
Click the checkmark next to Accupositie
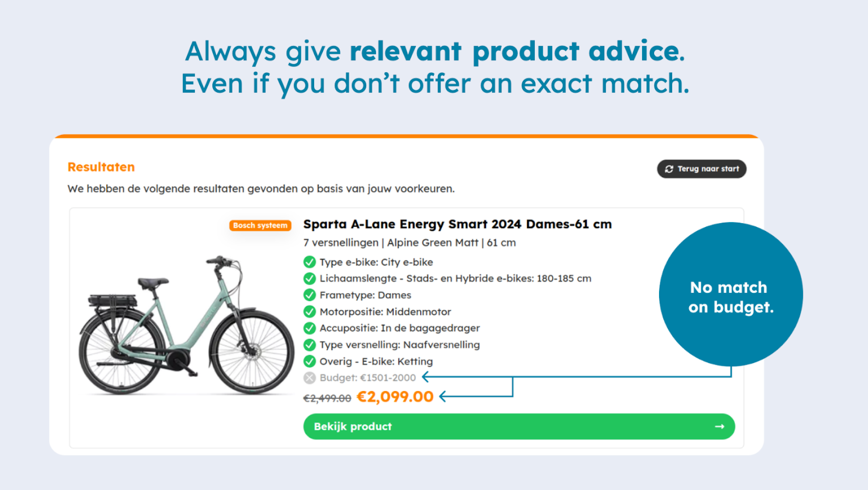309,328
